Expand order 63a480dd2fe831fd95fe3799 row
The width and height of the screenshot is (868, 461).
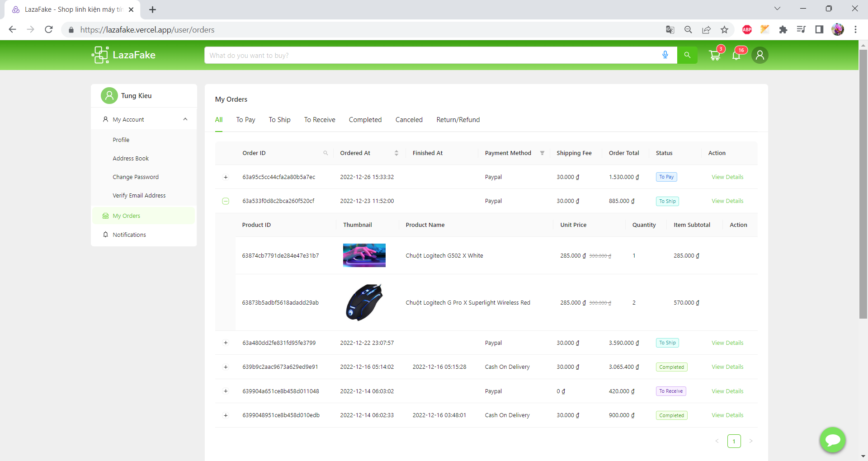(226, 343)
